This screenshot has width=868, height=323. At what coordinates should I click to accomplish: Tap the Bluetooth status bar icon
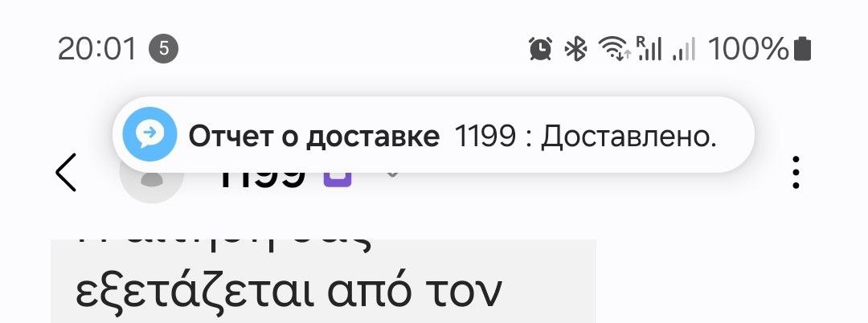(x=575, y=50)
